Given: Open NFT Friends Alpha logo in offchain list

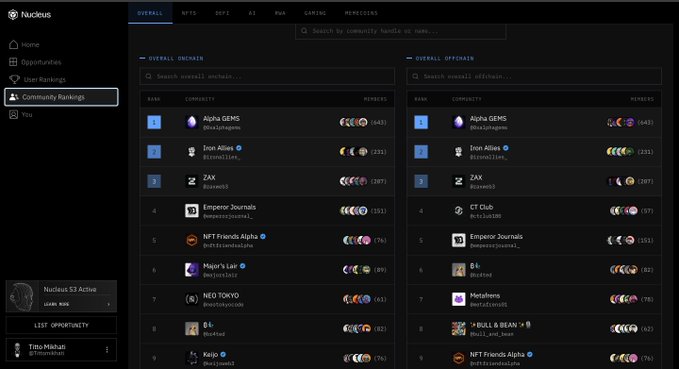Looking at the screenshot, I should pyautogui.click(x=458, y=358).
